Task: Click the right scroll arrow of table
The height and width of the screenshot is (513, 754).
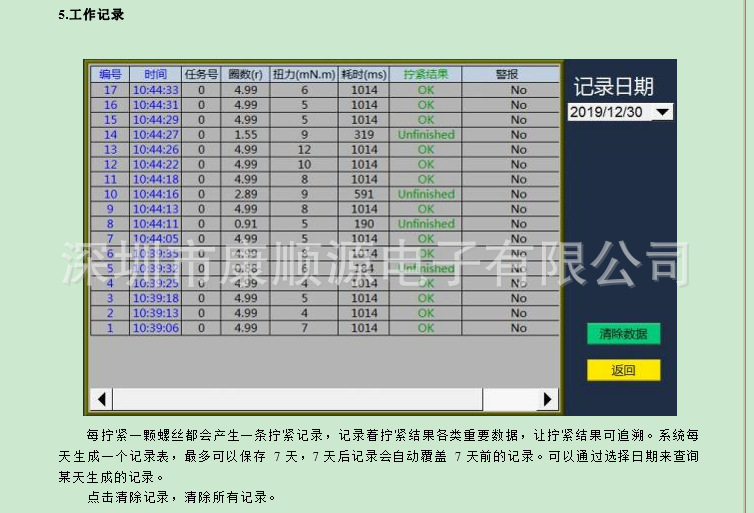Action: tap(547, 399)
